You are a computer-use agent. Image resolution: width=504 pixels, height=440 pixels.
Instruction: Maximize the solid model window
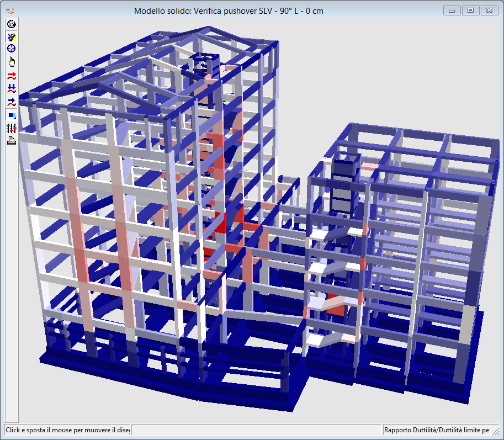click(470, 10)
